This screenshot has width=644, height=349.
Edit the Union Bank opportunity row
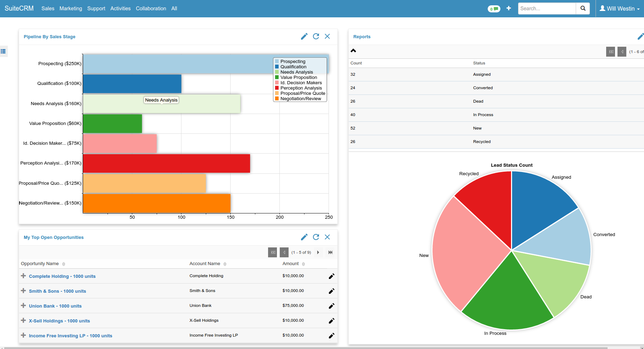(x=331, y=306)
